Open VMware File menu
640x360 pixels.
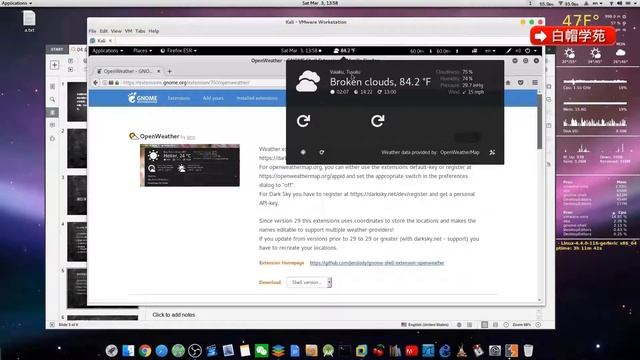pyautogui.click(x=93, y=31)
